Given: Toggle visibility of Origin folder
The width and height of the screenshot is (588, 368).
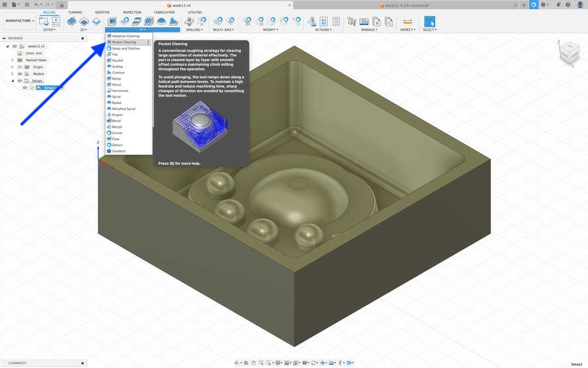Looking at the screenshot, I should [x=20, y=67].
